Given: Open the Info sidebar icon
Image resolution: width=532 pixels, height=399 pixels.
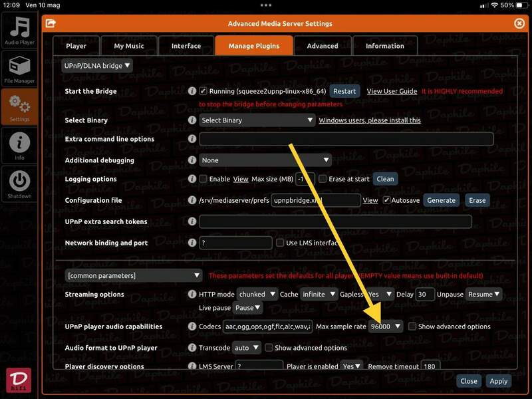Looking at the screenshot, I should coord(19,144).
